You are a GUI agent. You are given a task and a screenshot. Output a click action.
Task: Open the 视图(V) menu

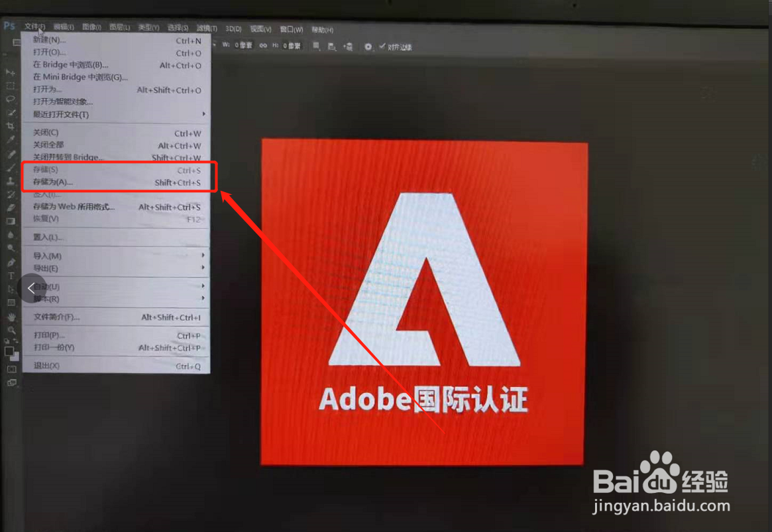[260, 29]
